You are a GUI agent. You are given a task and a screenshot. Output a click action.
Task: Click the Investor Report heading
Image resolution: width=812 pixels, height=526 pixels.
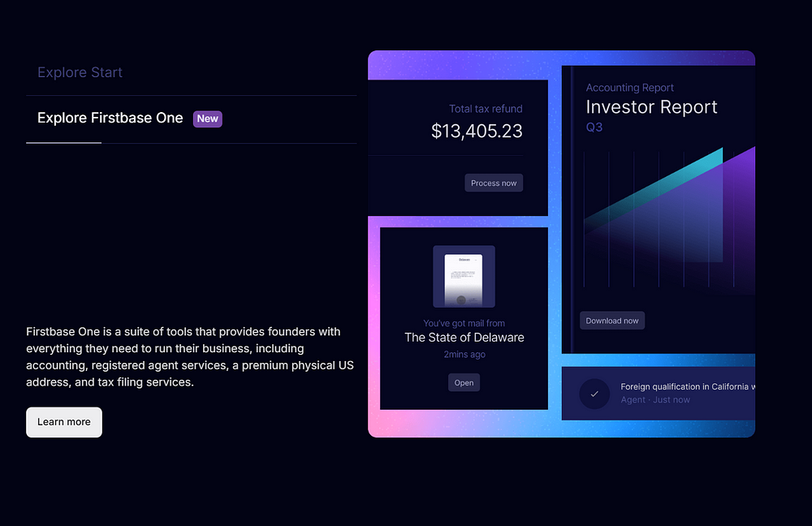tap(651, 107)
